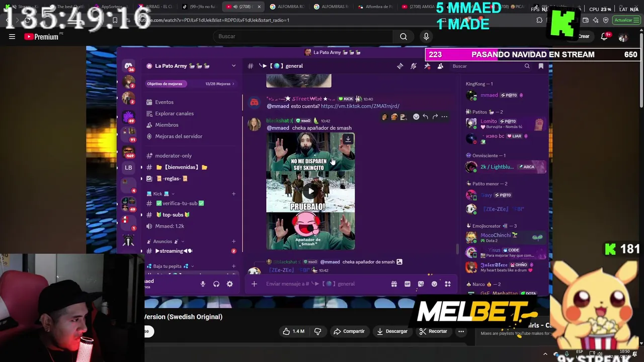This screenshot has width=644, height=362.
Task: Select Explorar canales in sidebar
Action: pyautogui.click(x=174, y=114)
